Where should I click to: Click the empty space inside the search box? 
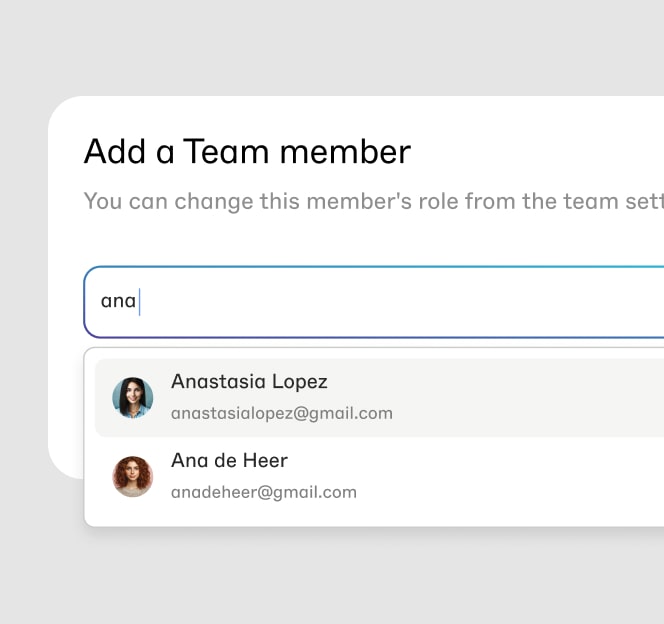coord(402,302)
